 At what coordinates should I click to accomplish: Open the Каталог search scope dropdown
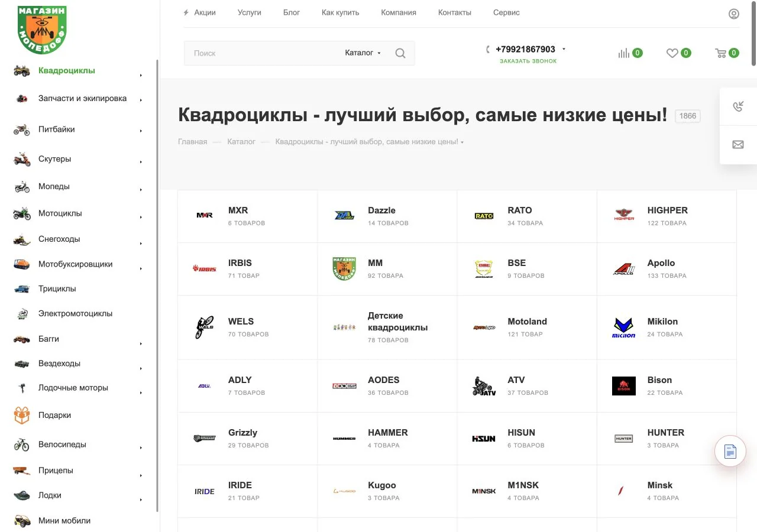[x=363, y=53]
